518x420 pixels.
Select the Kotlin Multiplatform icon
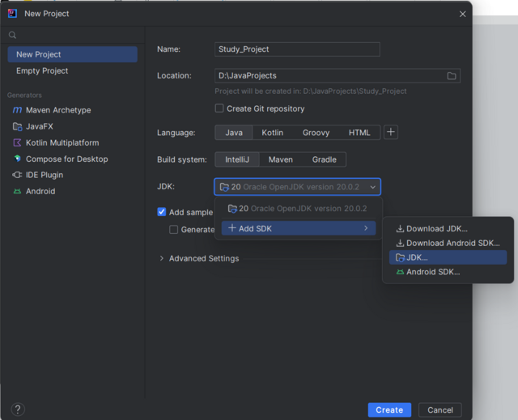tap(17, 142)
